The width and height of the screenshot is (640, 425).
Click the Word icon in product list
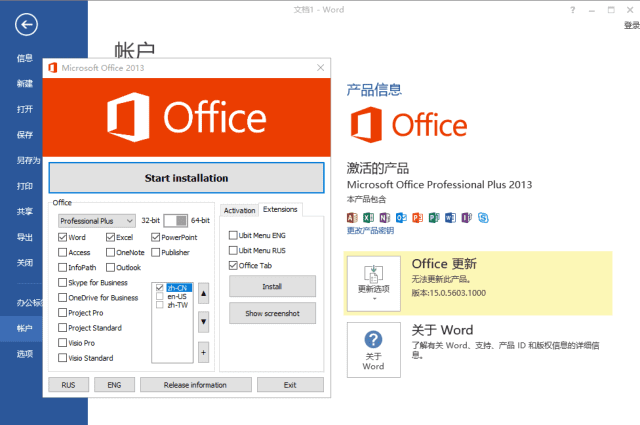[450, 218]
